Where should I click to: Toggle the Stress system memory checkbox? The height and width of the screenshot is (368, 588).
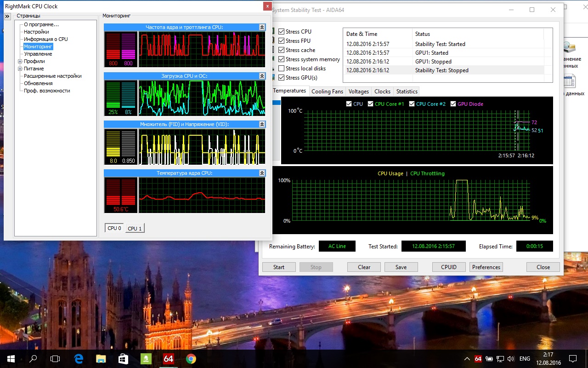pos(282,59)
